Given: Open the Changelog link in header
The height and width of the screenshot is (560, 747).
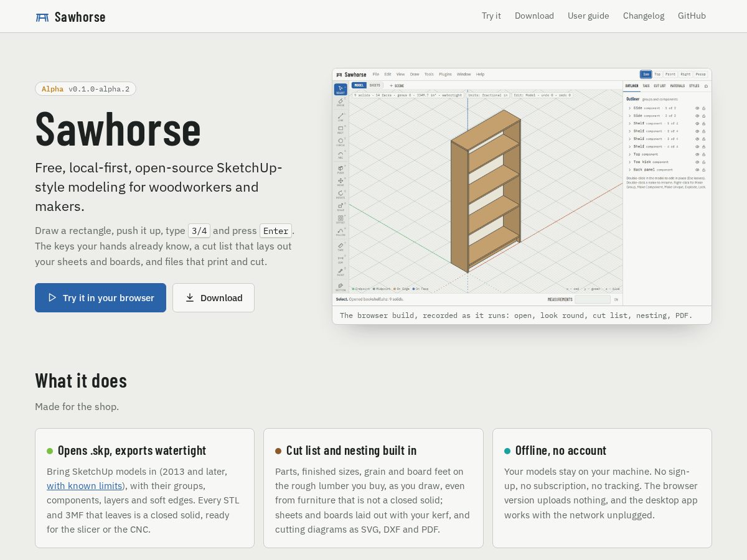Looking at the screenshot, I should pos(644,16).
